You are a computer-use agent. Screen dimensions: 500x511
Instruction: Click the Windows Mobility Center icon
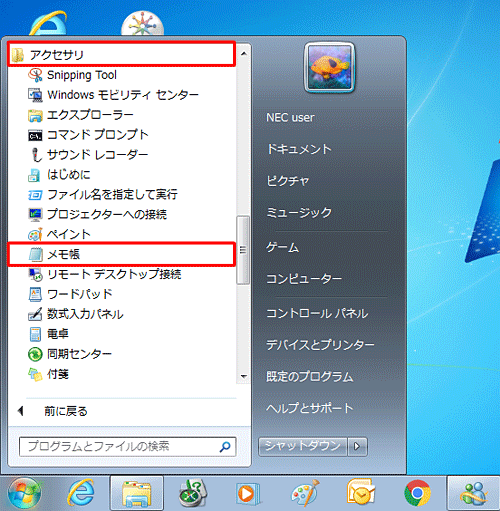click(35, 95)
